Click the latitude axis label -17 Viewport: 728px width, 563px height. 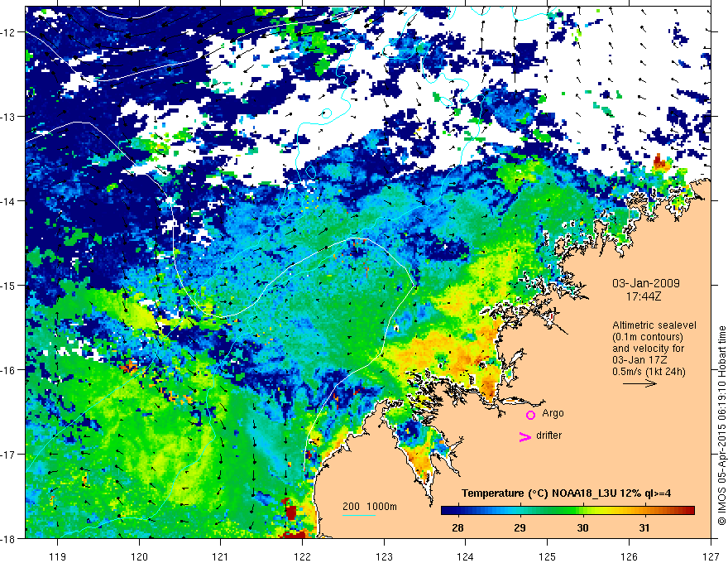coord(8,454)
